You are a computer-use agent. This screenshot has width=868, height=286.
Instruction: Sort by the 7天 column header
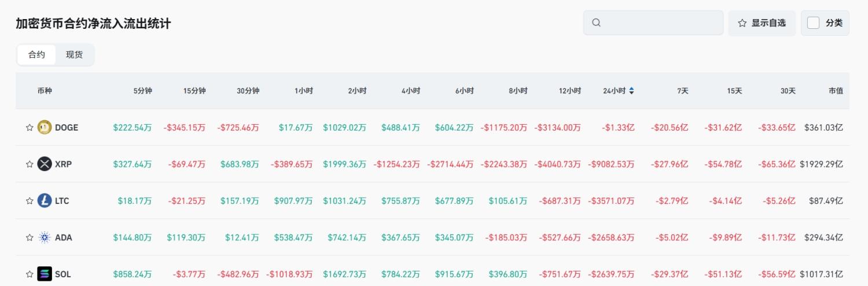pyautogui.click(x=683, y=91)
